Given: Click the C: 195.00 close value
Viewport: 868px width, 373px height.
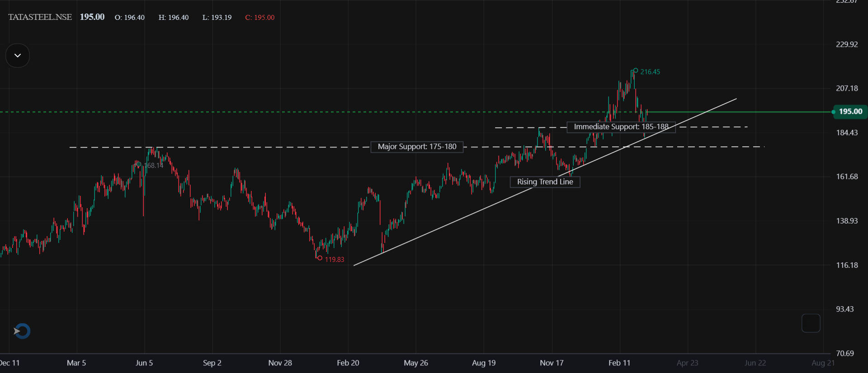Looking at the screenshot, I should click(x=260, y=18).
